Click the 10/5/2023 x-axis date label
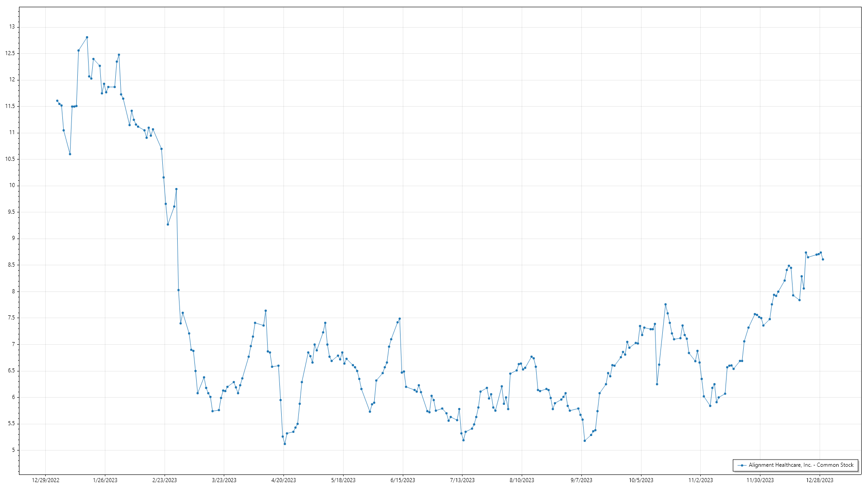 (x=641, y=480)
